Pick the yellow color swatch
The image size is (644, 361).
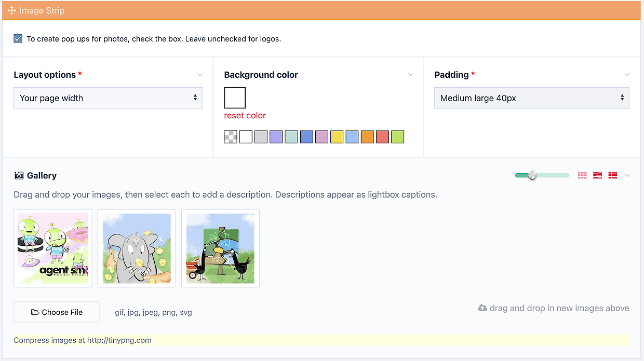pyautogui.click(x=337, y=137)
